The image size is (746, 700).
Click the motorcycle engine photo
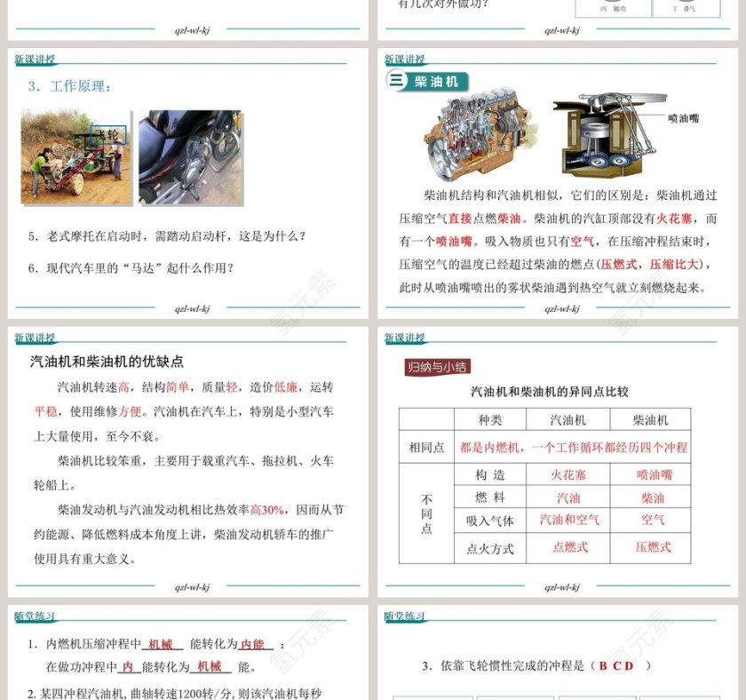click(x=190, y=157)
